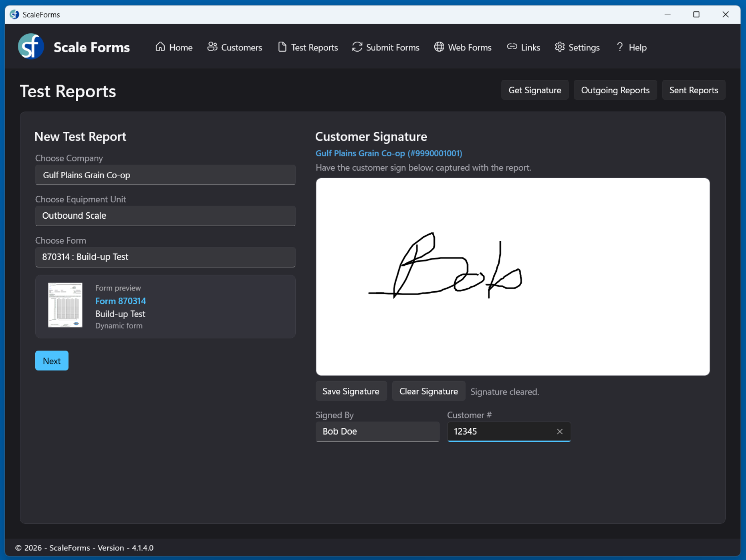Image resolution: width=746 pixels, height=560 pixels.
Task: Open Web Forms in navigation
Action: point(463,47)
